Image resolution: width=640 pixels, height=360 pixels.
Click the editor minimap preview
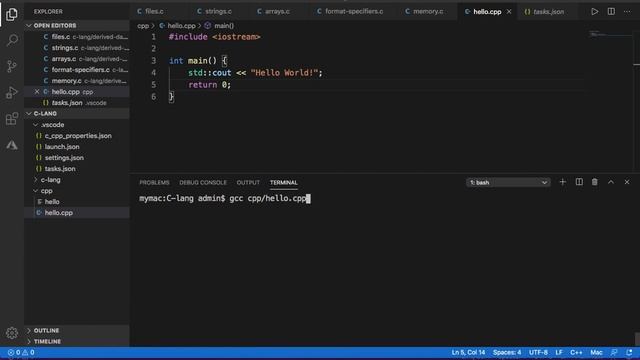tap(610, 35)
